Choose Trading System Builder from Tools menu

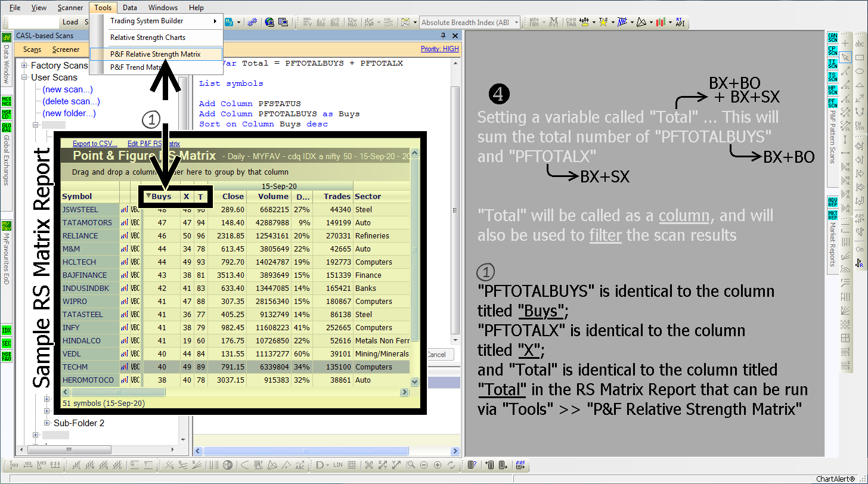(156, 21)
